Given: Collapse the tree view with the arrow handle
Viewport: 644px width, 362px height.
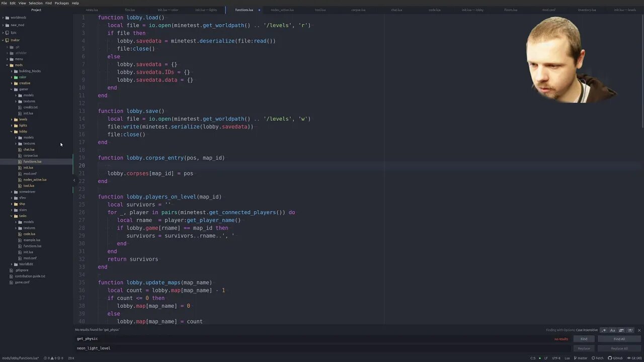Looking at the screenshot, I should 74,180.
